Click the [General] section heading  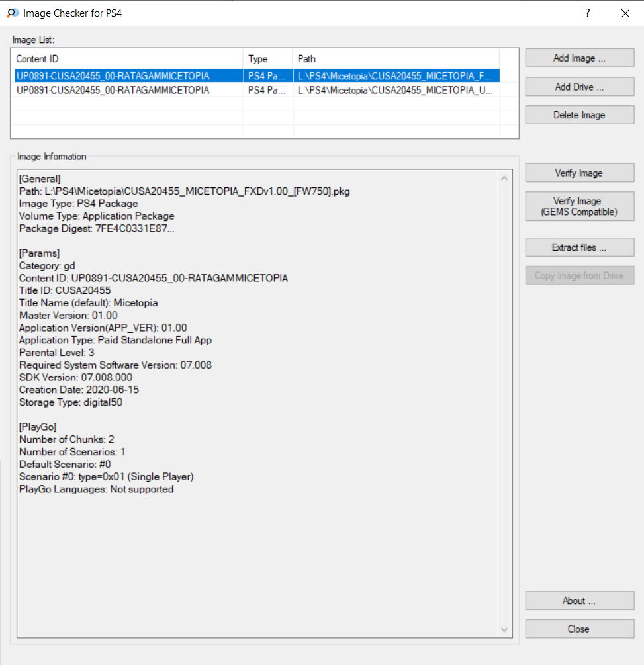tap(40, 179)
